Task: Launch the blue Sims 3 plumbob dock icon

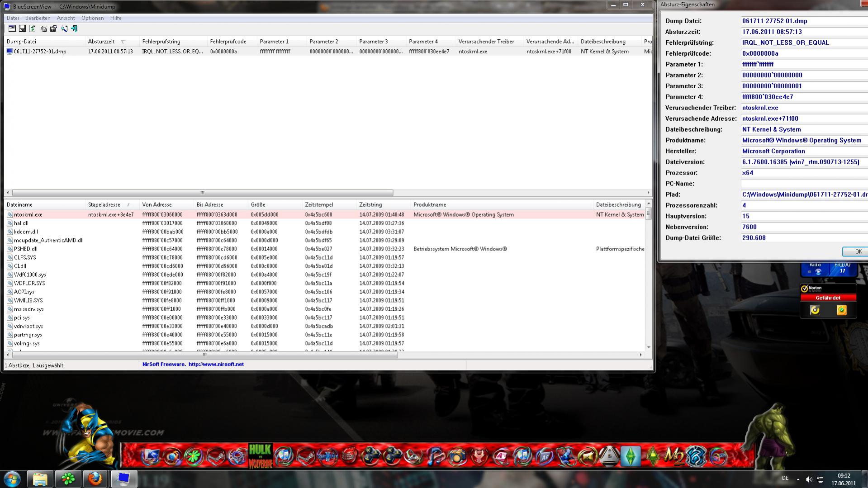Action: [631, 456]
